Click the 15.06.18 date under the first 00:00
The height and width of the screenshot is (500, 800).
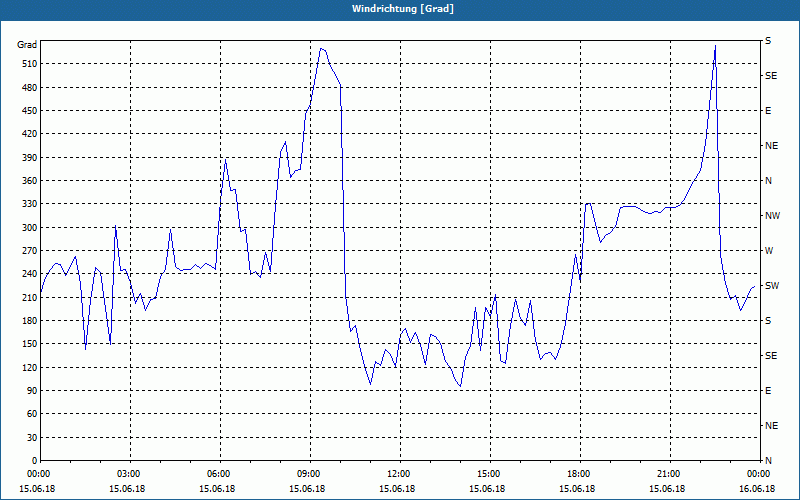coord(37,489)
